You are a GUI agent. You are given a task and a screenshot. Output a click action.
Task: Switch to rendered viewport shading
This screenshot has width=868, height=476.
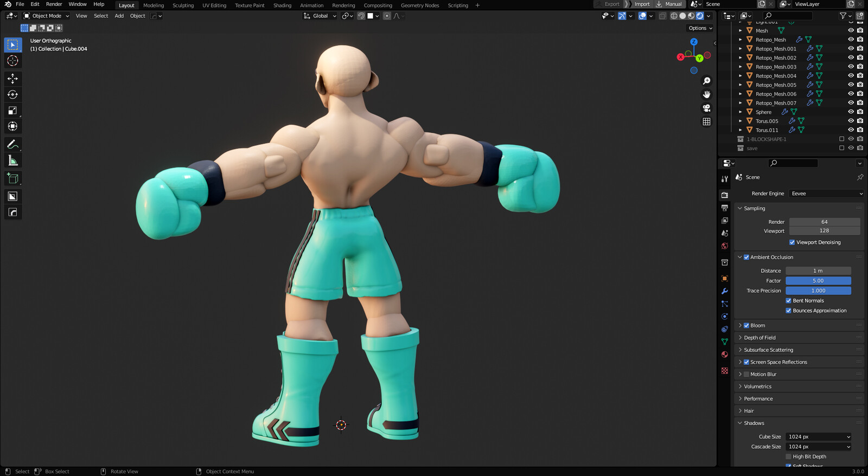click(700, 16)
